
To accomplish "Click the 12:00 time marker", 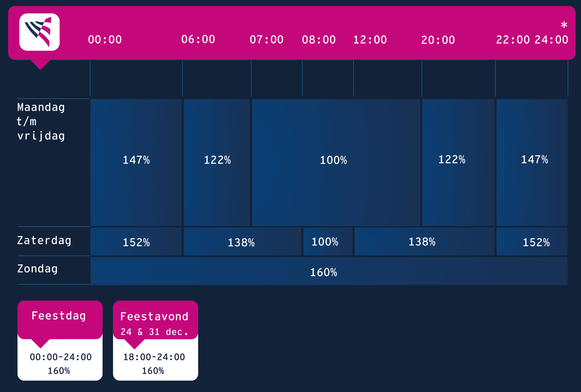I will pos(370,40).
